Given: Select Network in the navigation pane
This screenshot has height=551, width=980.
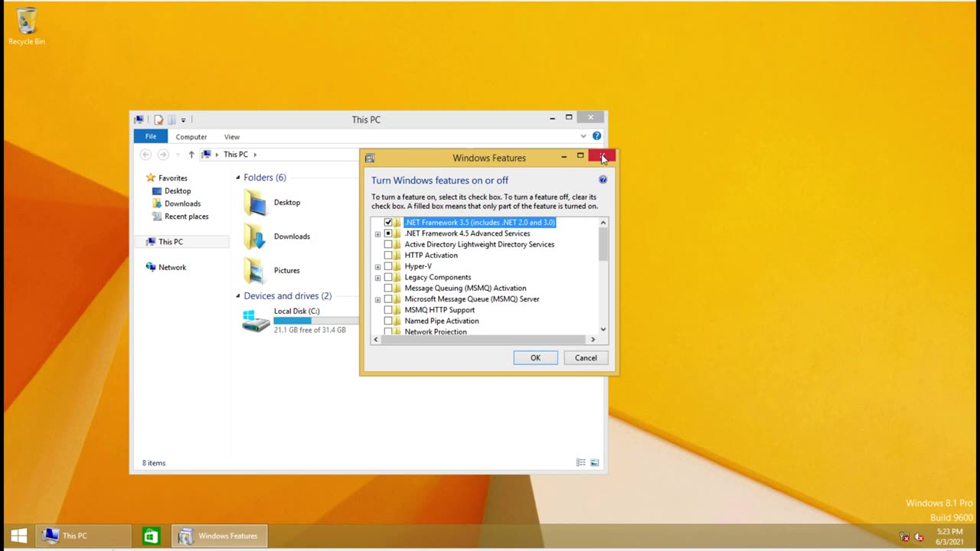Looking at the screenshot, I should tap(172, 267).
